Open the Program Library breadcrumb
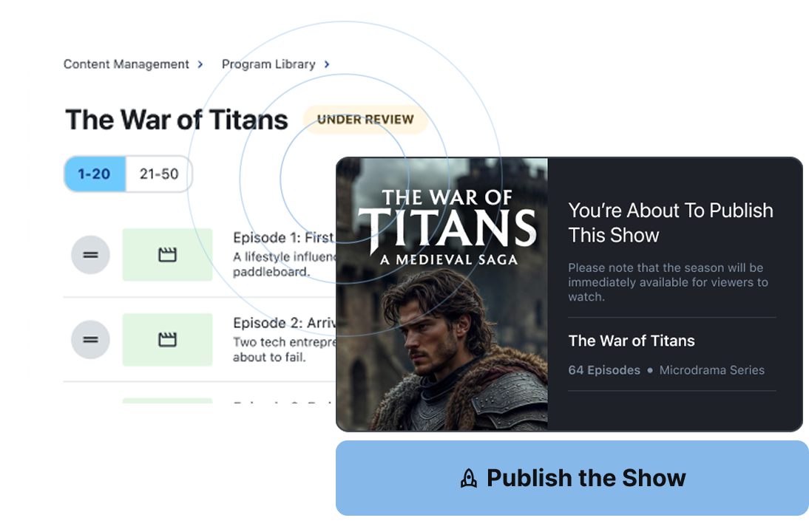This screenshot has height=532, width=809. 268,64
